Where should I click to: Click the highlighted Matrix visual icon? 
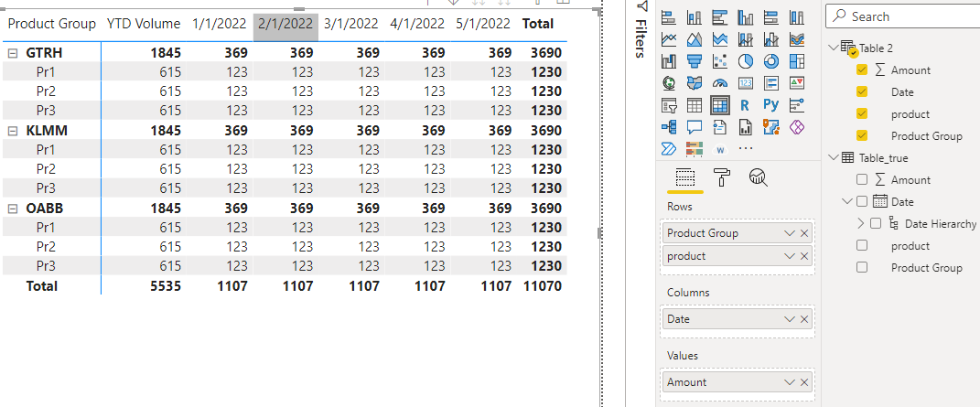tap(720, 105)
